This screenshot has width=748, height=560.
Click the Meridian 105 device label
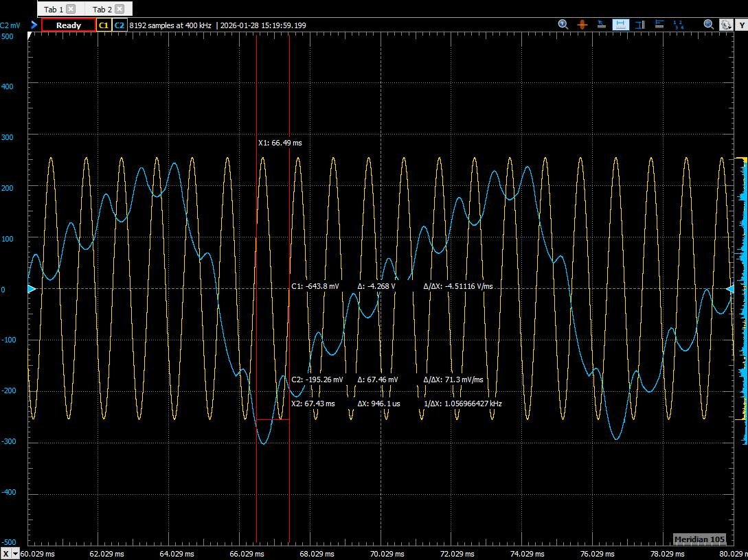(699, 539)
